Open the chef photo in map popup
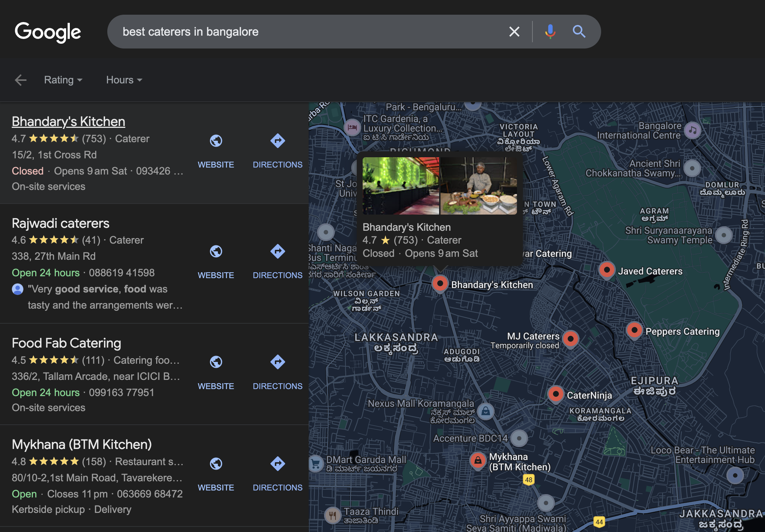The image size is (765, 532). click(479, 186)
